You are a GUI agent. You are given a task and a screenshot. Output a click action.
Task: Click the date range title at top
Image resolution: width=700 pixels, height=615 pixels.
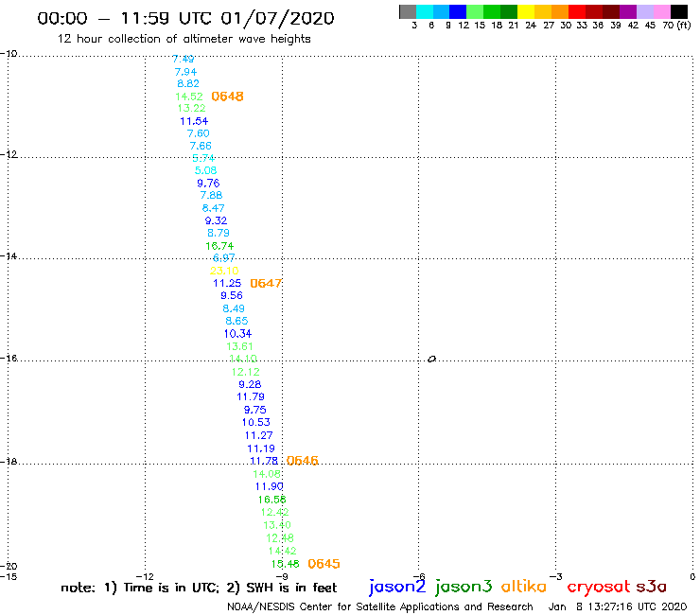[x=185, y=18]
